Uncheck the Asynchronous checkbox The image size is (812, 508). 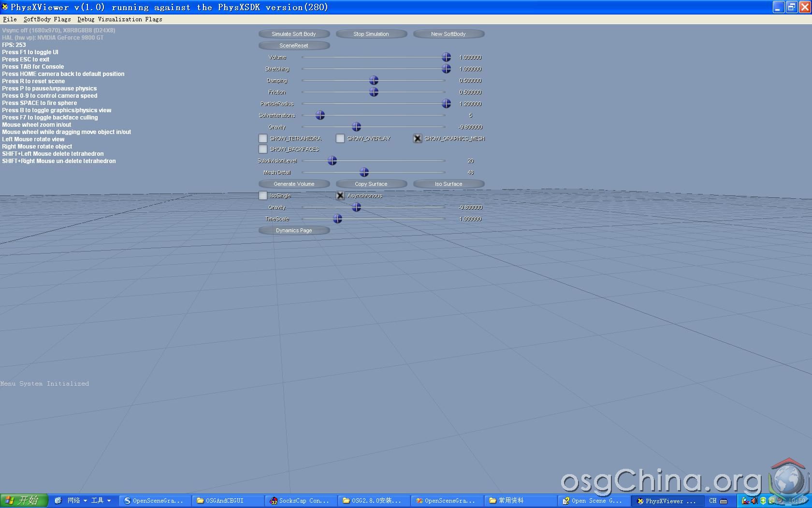tap(340, 195)
